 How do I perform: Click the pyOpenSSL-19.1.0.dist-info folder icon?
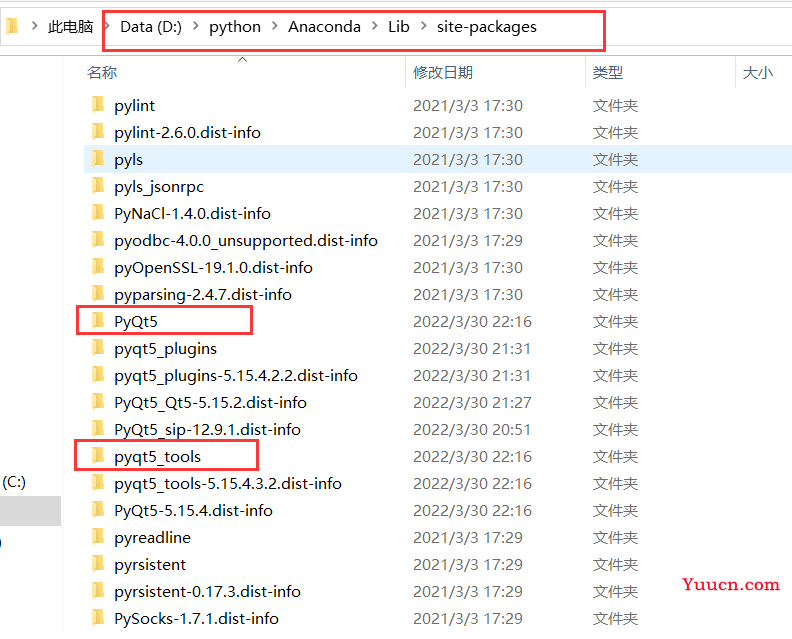coord(98,267)
